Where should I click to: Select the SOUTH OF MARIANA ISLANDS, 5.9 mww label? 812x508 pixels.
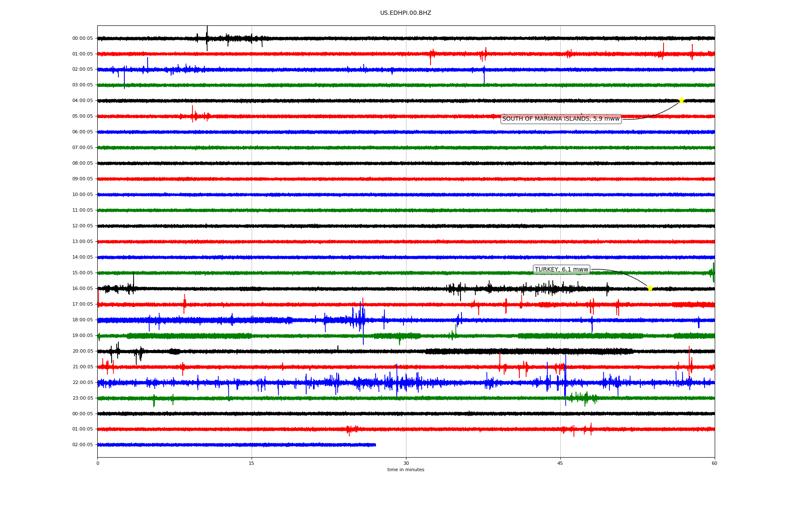561,119
